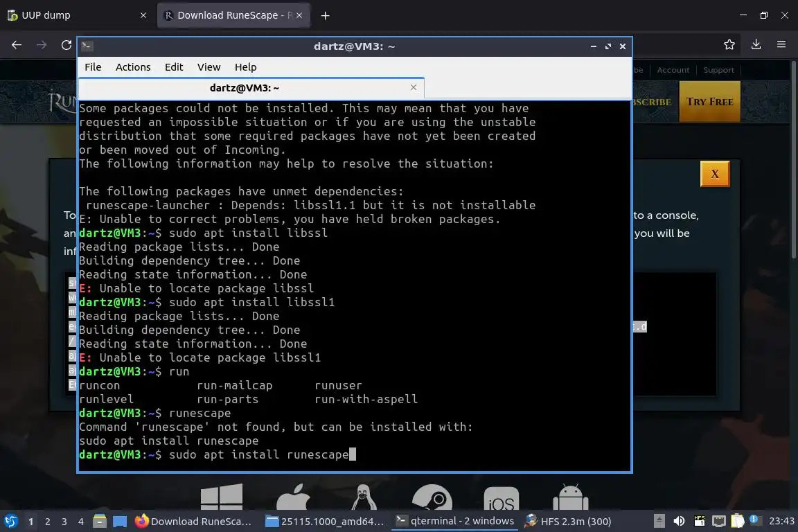
Task: Click the Account link on RuneScape site
Action: point(673,70)
